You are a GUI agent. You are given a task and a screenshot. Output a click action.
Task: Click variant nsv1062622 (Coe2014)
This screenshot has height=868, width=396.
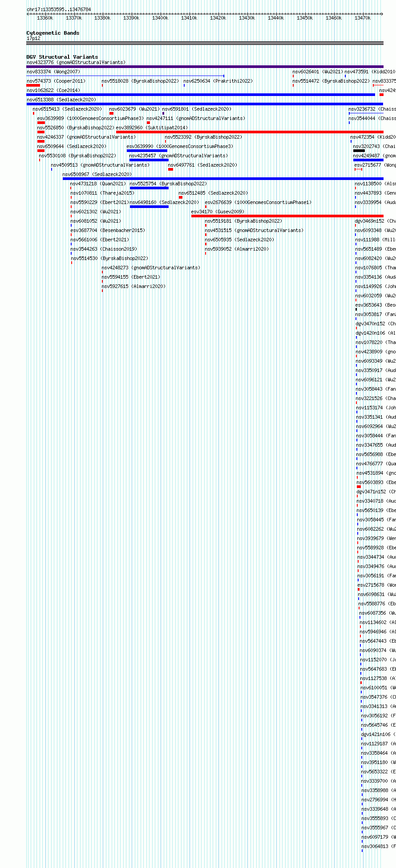click(53, 90)
